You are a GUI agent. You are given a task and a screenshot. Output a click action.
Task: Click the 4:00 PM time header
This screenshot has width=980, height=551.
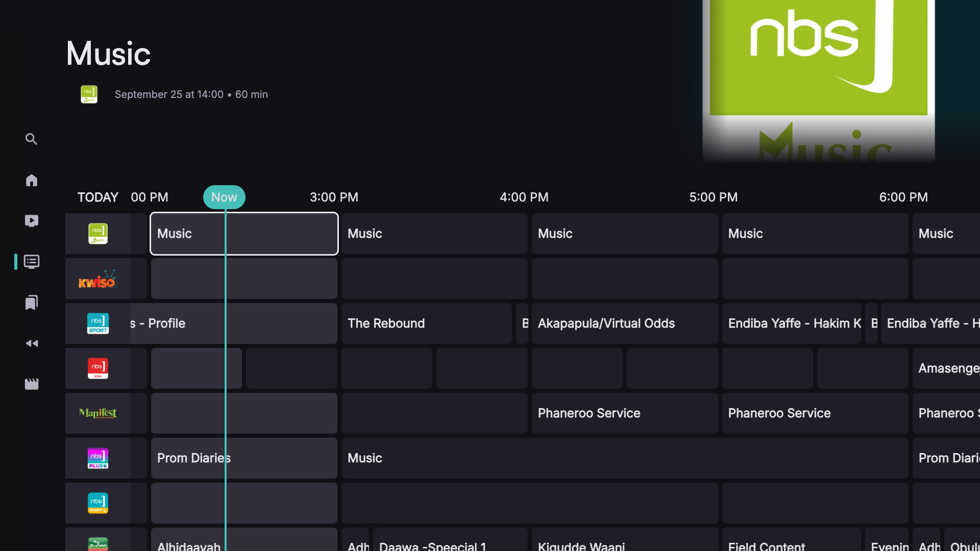524,197
